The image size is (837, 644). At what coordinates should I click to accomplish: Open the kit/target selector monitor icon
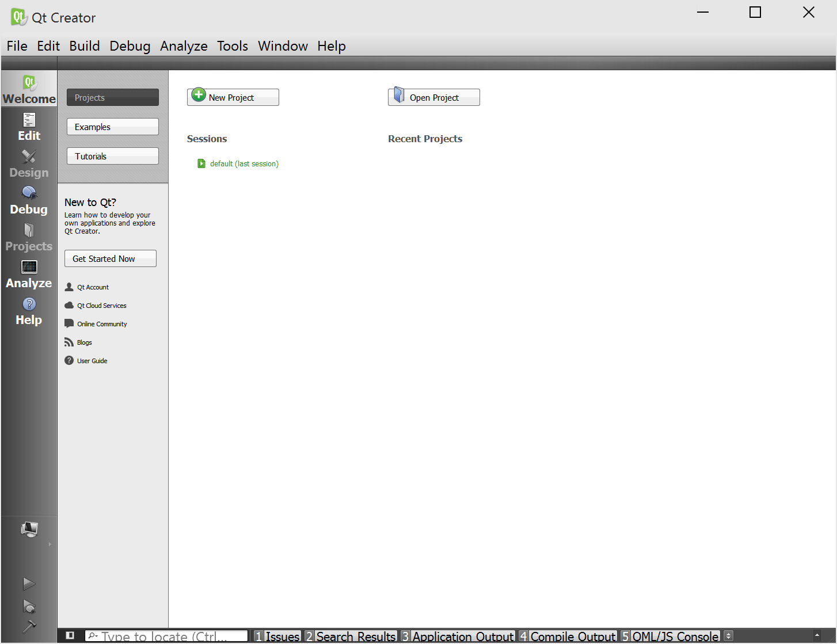[29, 529]
